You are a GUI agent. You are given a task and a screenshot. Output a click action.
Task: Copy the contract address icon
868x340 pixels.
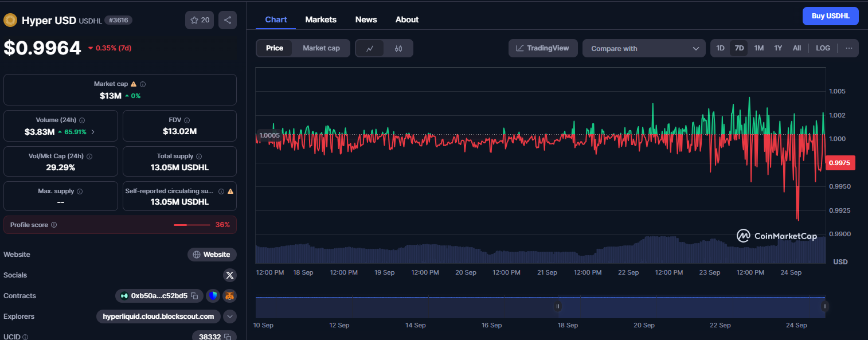(x=195, y=296)
